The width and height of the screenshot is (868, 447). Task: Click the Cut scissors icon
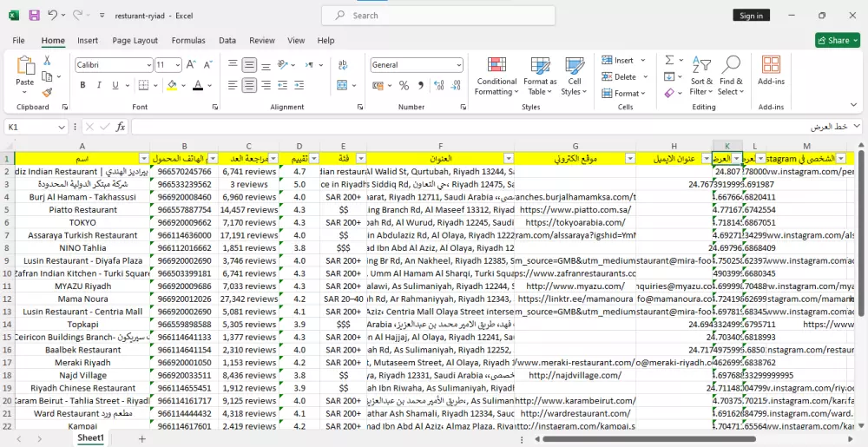(48, 61)
